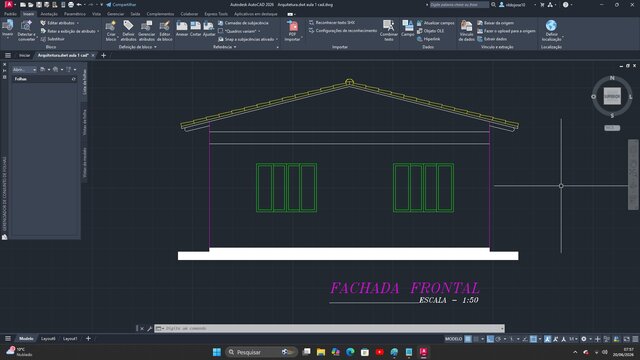
Task: Switch to the Layout1 tab
Action: (x=70, y=339)
